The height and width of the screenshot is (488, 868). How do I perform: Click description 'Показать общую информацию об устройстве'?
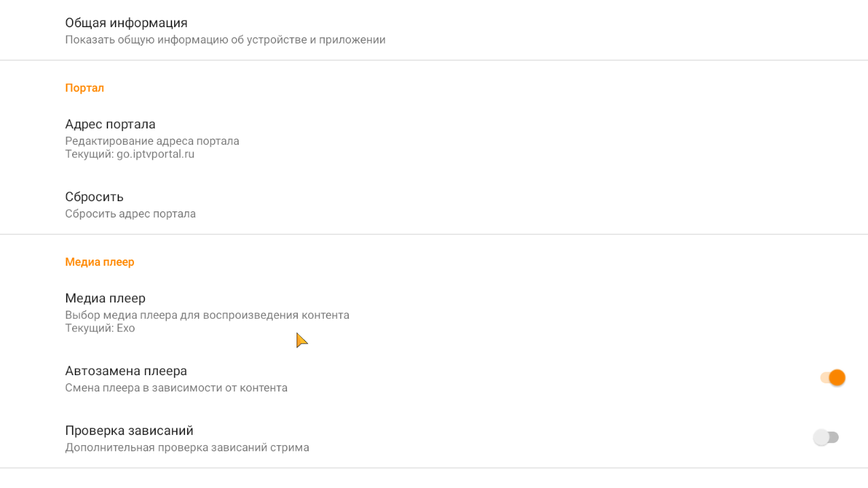tap(224, 40)
